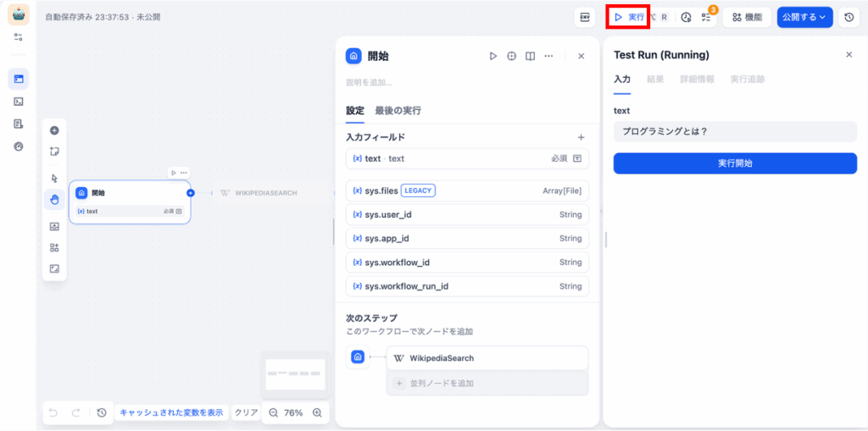
Task: Add an input field with the plus icon
Action: pyautogui.click(x=581, y=137)
